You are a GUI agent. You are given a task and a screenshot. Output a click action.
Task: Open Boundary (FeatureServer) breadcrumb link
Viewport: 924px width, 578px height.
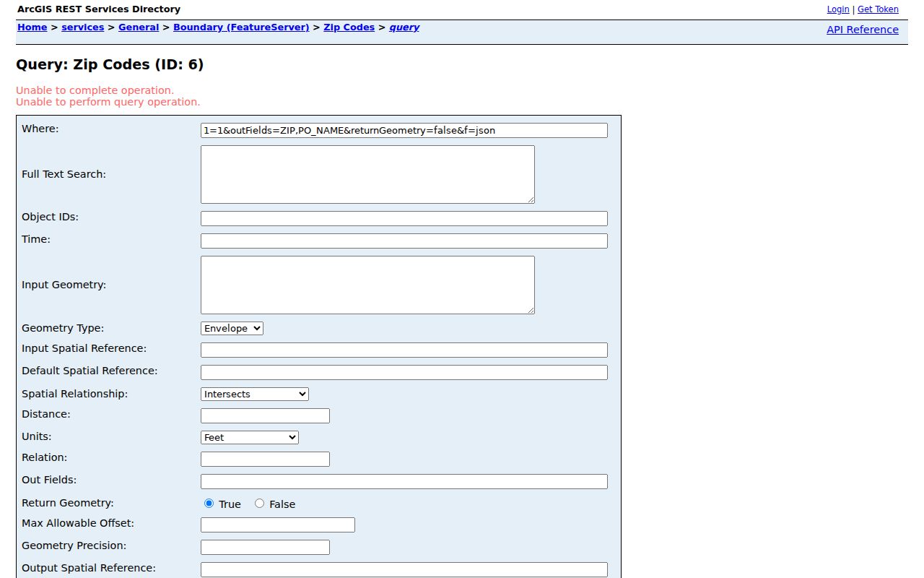pyautogui.click(x=241, y=27)
